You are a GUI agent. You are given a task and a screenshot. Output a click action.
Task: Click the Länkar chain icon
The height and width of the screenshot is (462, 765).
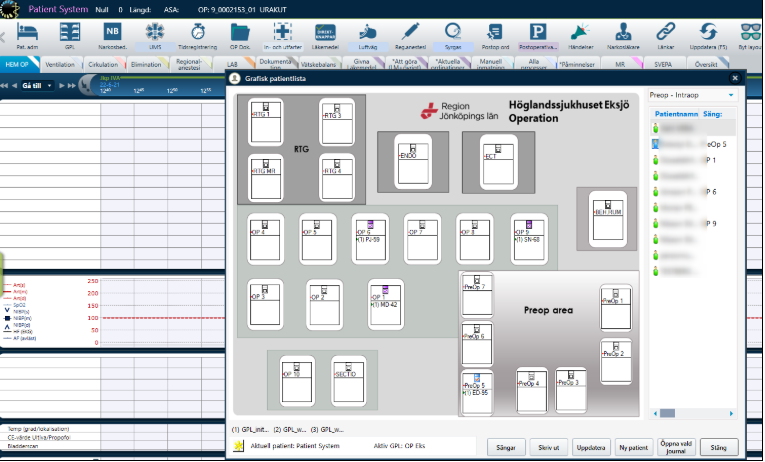[x=667, y=35]
